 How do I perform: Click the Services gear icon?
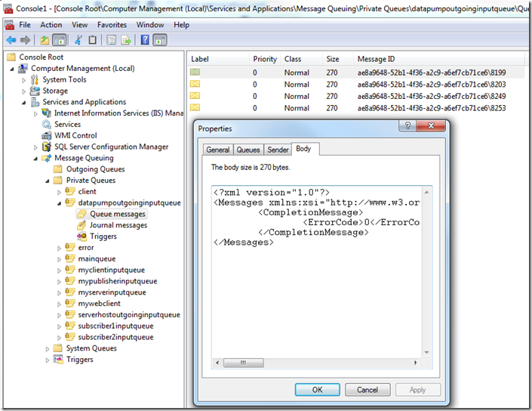[46, 125]
